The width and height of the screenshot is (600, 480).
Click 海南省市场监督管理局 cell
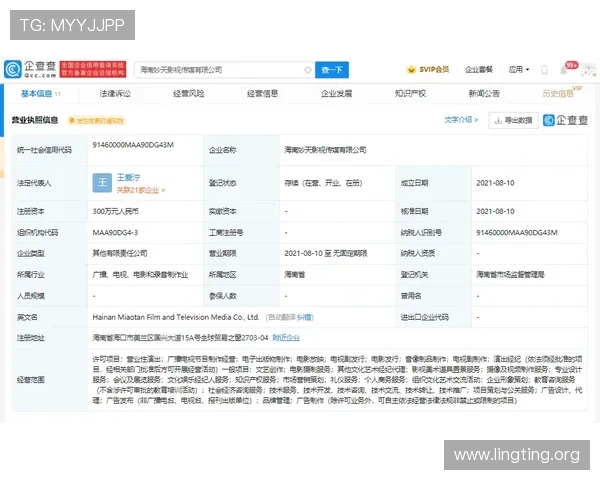(510, 274)
